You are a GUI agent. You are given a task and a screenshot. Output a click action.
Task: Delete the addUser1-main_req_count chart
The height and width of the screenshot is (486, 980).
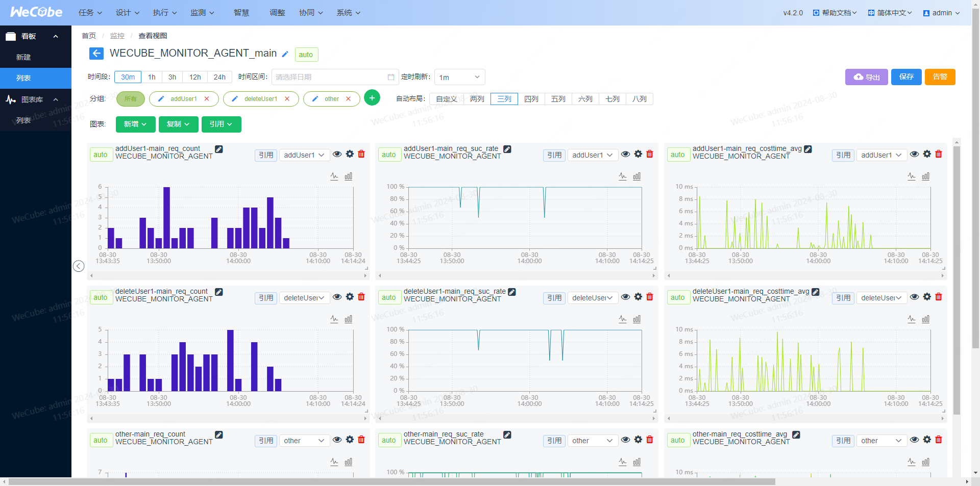pos(361,154)
